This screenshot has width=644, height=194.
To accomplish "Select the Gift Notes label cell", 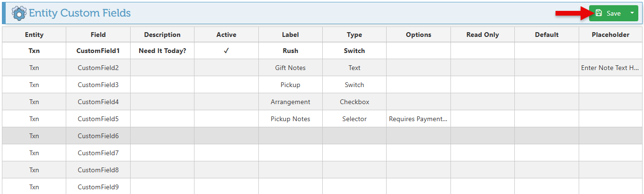I will [290, 68].
